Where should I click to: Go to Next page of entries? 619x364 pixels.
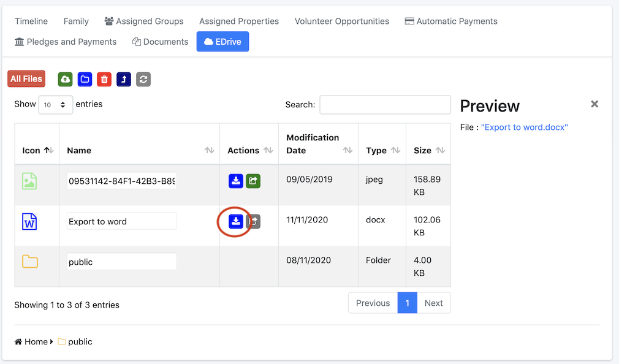tap(433, 303)
